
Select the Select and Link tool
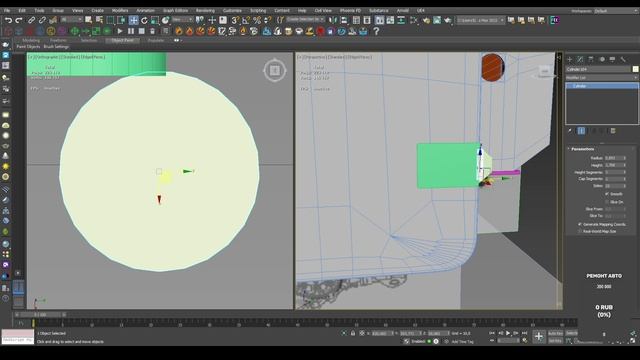click(x=31, y=20)
